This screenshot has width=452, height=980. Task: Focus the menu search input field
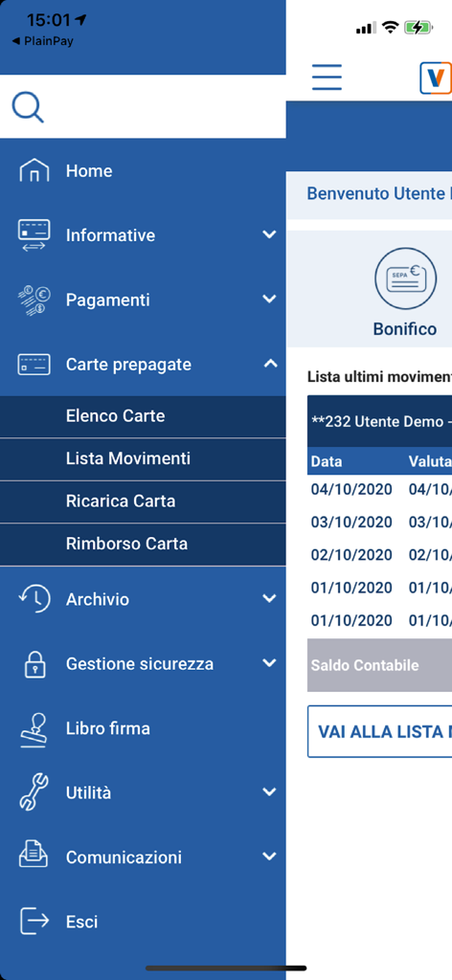pos(143,107)
